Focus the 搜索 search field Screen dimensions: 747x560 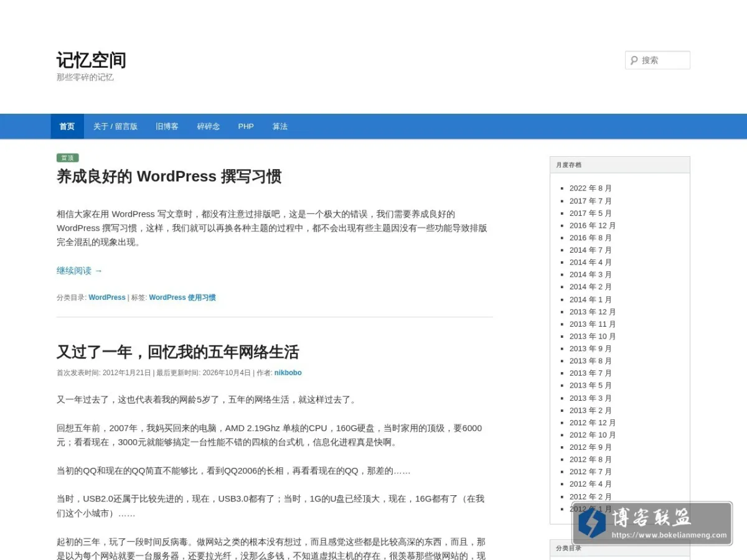tap(657, 60)
